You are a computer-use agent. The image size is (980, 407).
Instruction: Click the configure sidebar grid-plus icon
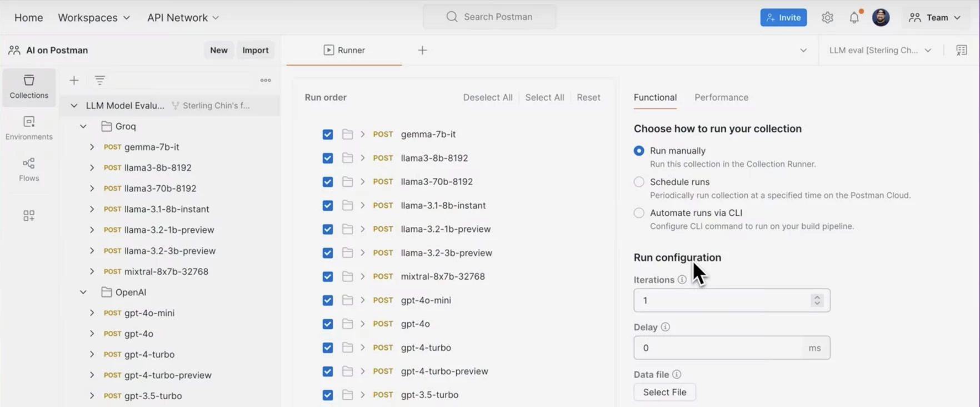point(29,216)
